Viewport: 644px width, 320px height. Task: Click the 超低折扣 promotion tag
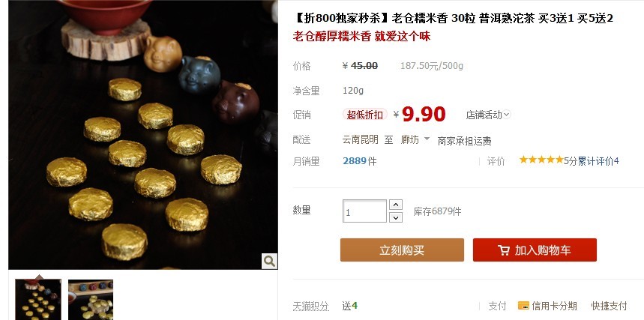(364, 115)
